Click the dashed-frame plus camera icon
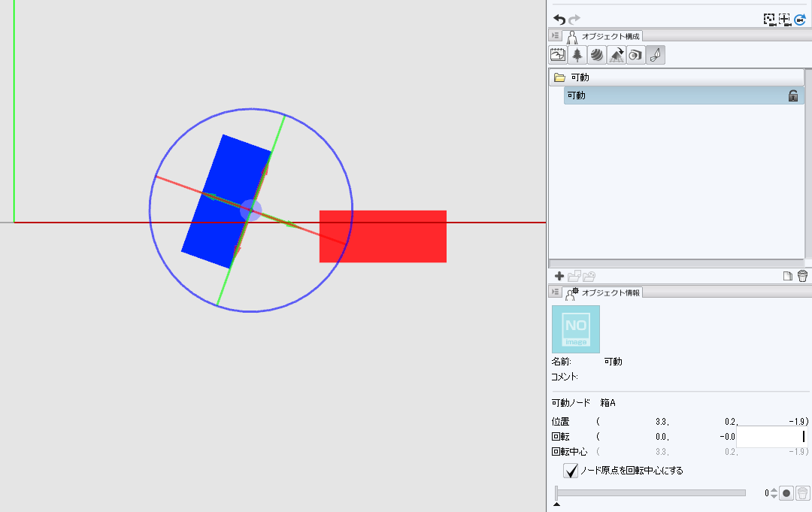This screenshot has width=812, height=512. pyautogui.click(x=784, y=19)
